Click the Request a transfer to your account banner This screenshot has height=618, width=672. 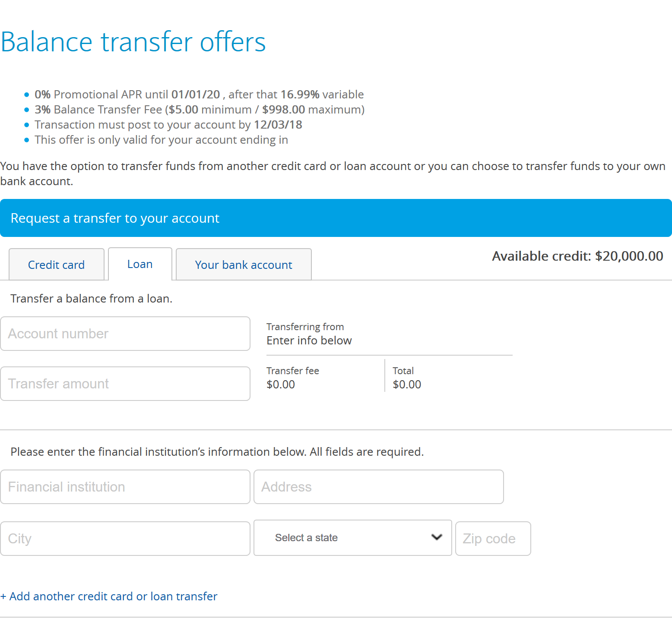pos(336,218)
